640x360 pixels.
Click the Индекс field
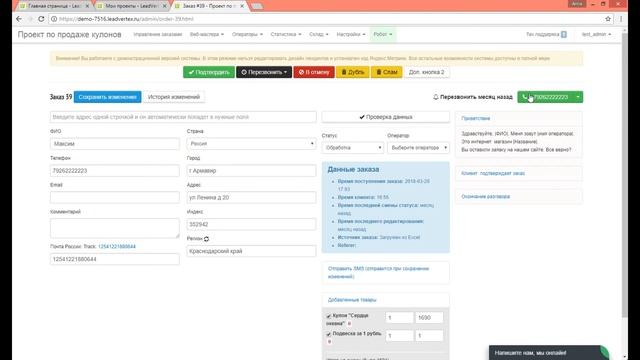coord(251,224)
